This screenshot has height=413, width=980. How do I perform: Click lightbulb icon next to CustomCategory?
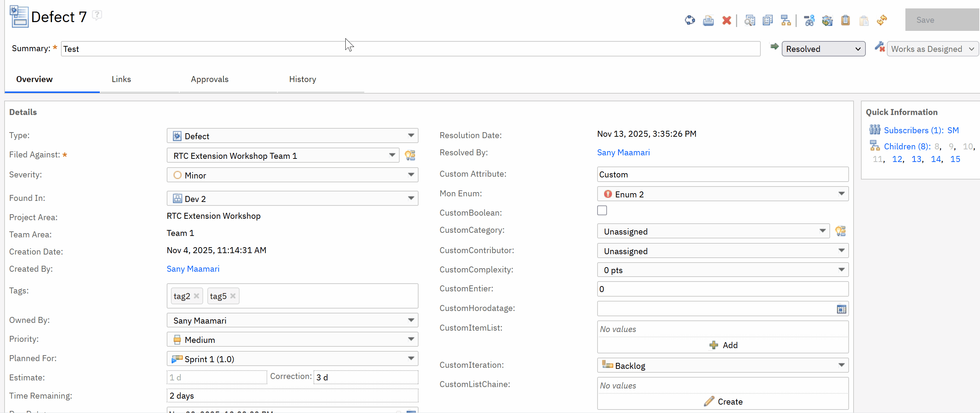point(840,231)
